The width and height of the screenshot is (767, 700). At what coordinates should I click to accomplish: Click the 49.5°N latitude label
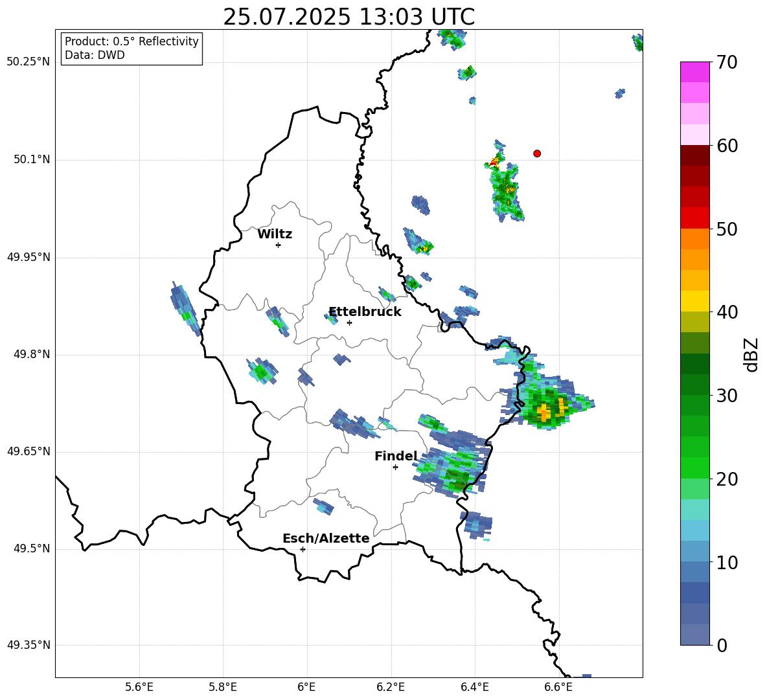(x=32, y=548)
